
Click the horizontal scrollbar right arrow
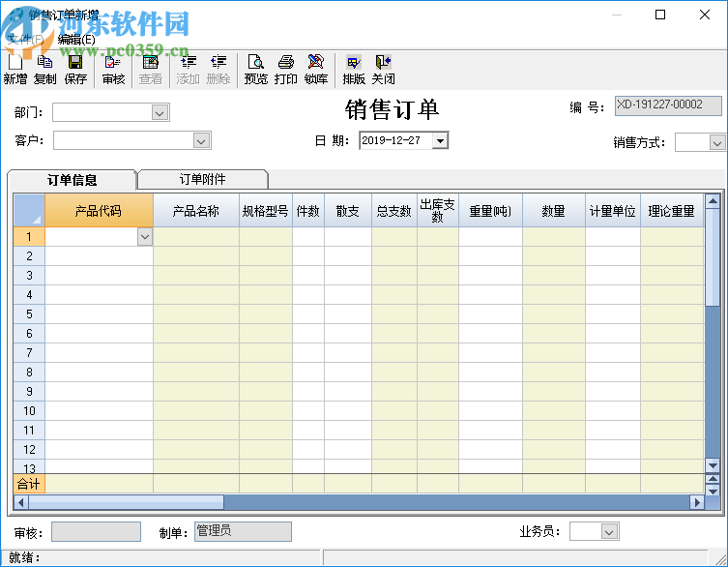696,502
